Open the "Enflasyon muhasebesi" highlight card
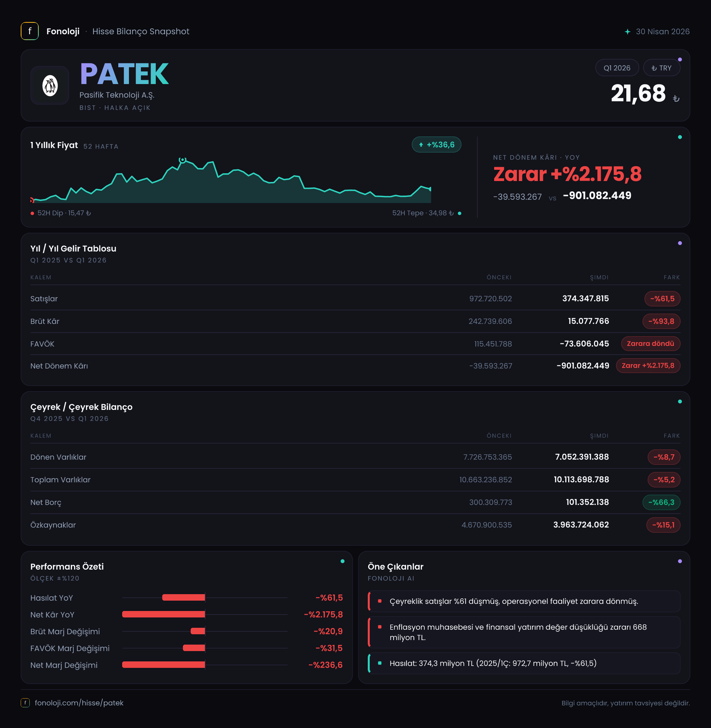 pos(524,632)
